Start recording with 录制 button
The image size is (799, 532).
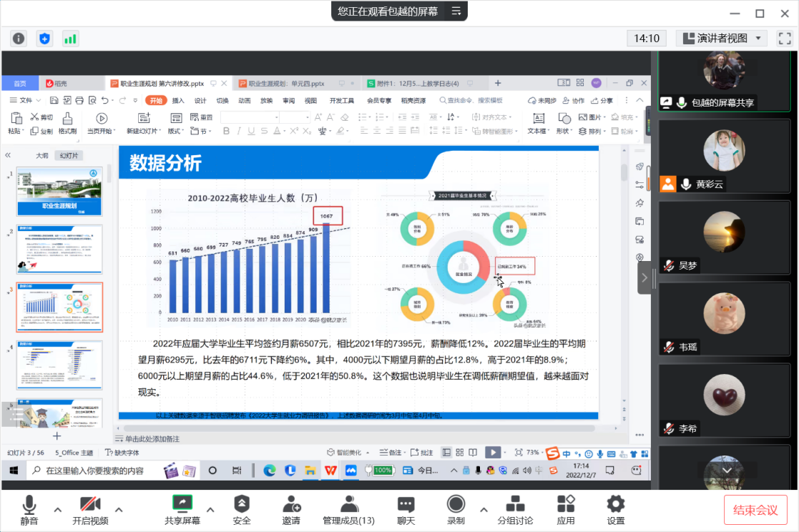(x=456, y=509)
